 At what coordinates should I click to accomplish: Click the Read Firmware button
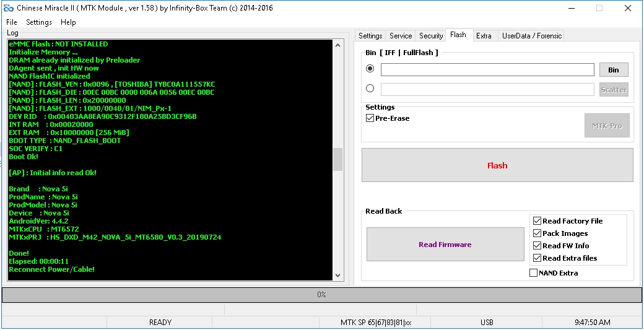445,245
